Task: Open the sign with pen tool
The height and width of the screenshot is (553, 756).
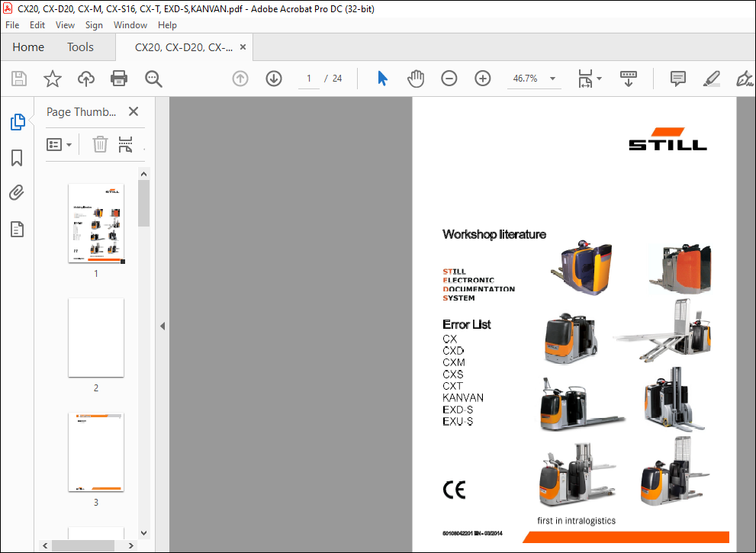Action: pyautogui.click(x=744, y=79)
